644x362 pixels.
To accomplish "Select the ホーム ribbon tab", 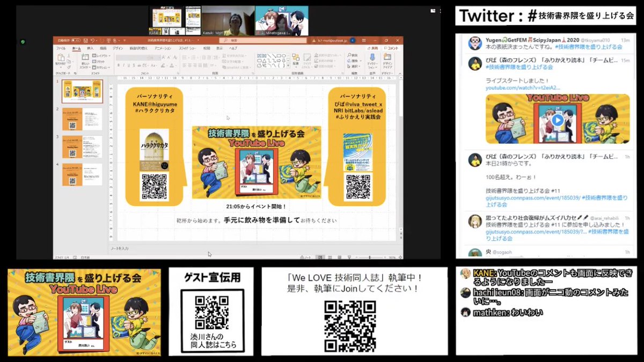I will 76,48.
